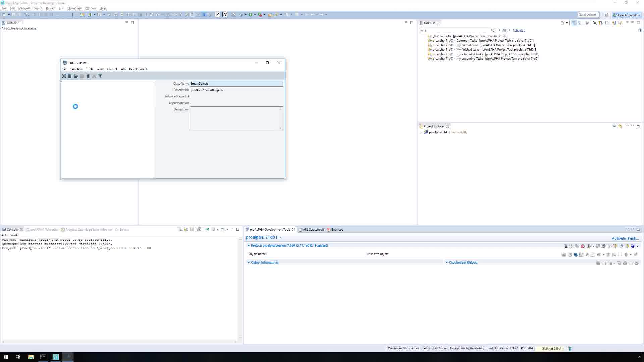Click the 'Navigation: by Repository' status bar entry

click(x=467, y=348)
